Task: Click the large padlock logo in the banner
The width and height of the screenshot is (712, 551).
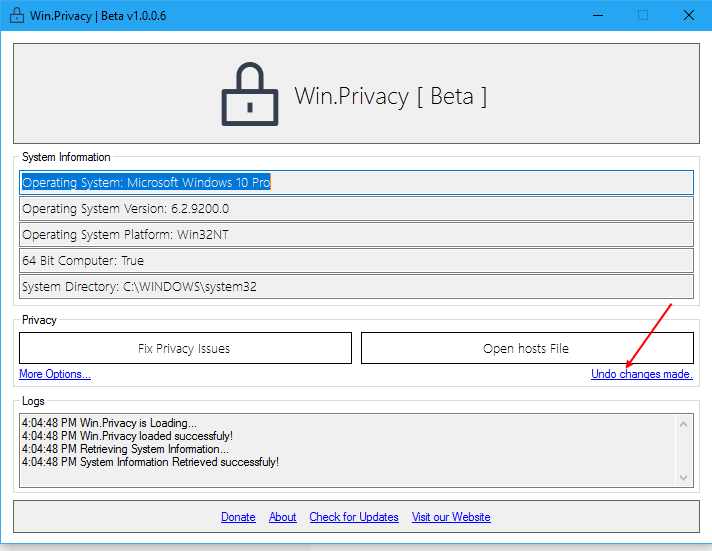Action: [x=250, y=94]
